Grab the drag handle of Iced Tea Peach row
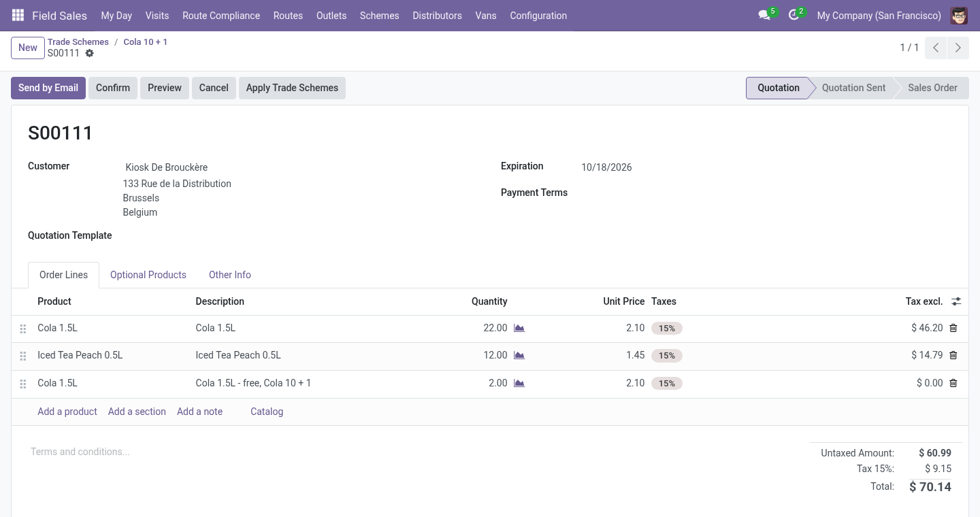The width and height of the screenshot is (980, 517). 23,356
